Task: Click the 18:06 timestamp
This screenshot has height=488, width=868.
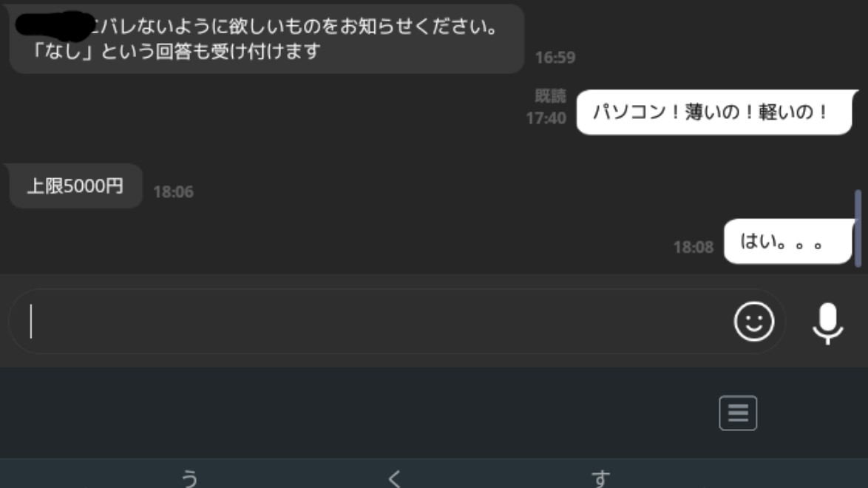Action: [173, 192]
